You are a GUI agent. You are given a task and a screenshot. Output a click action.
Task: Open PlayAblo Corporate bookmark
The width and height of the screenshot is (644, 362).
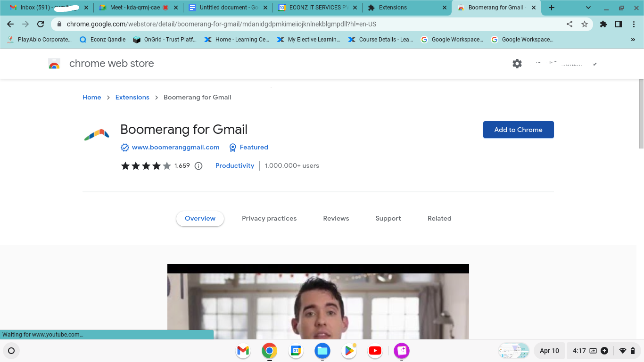[x=39, y=40]
